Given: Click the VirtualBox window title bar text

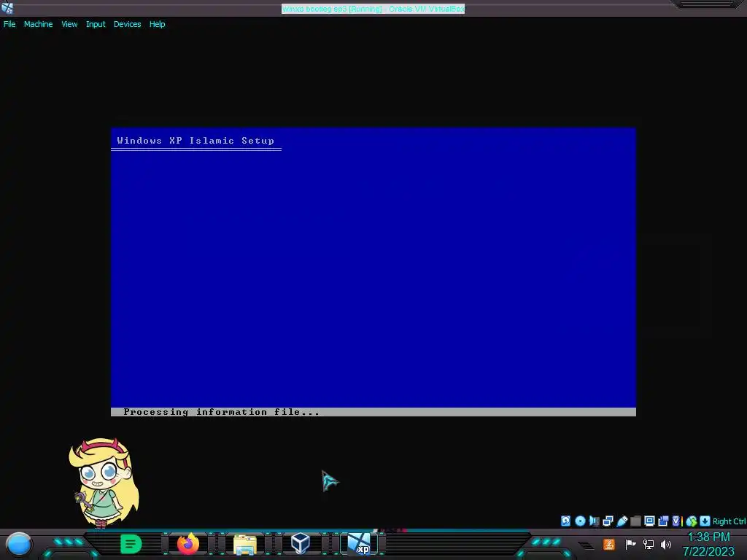Looking at the screenshot, I should click(373, 9).
